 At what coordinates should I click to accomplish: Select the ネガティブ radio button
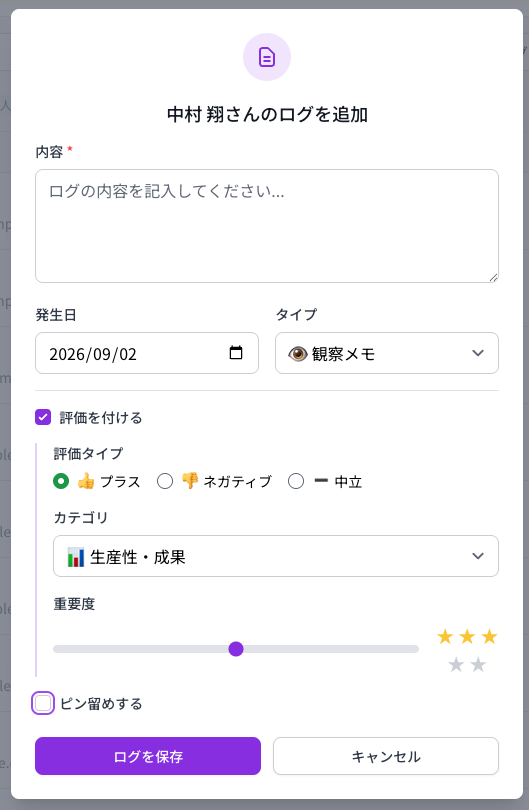(x=165, y=481)
